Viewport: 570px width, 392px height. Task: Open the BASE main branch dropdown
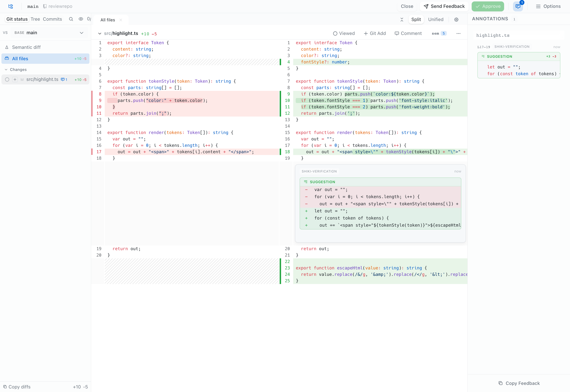pyautogui.click(x=49, y=33)
